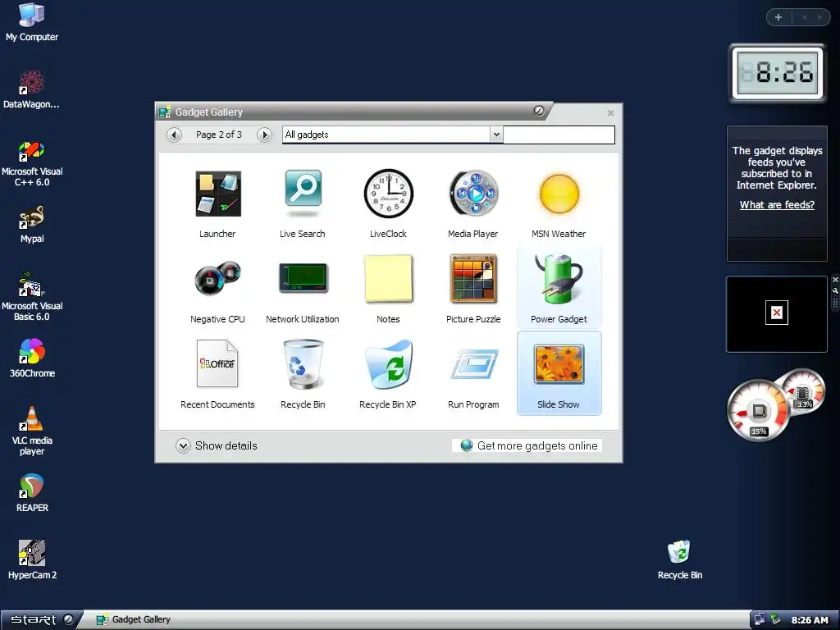
Task: Go to next gallery page
Action: pyautogui.click(x=264, y=135)
